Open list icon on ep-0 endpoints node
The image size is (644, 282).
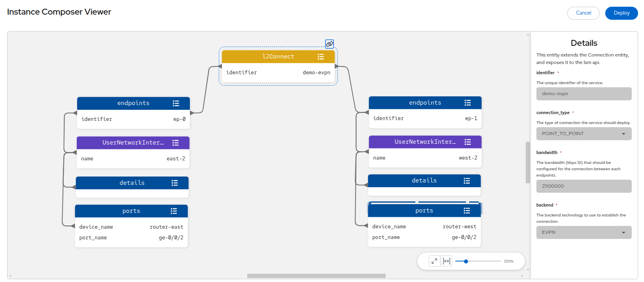tap(176, 103)
